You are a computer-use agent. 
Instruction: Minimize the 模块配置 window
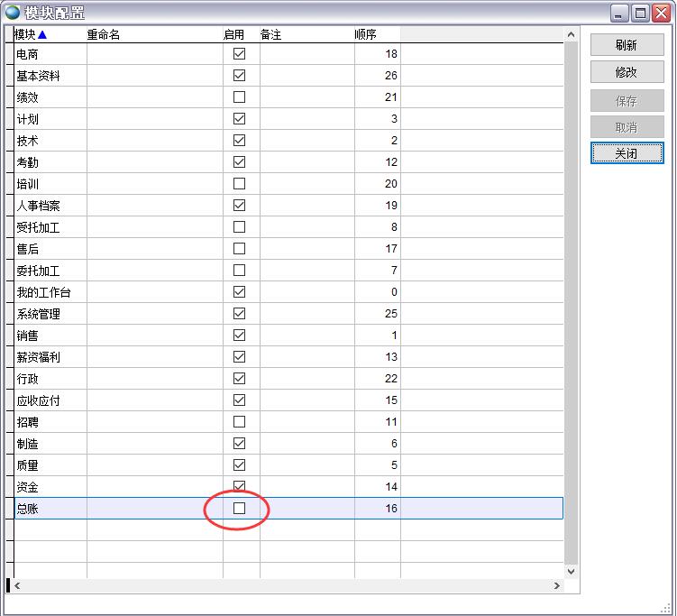(620, 13)
